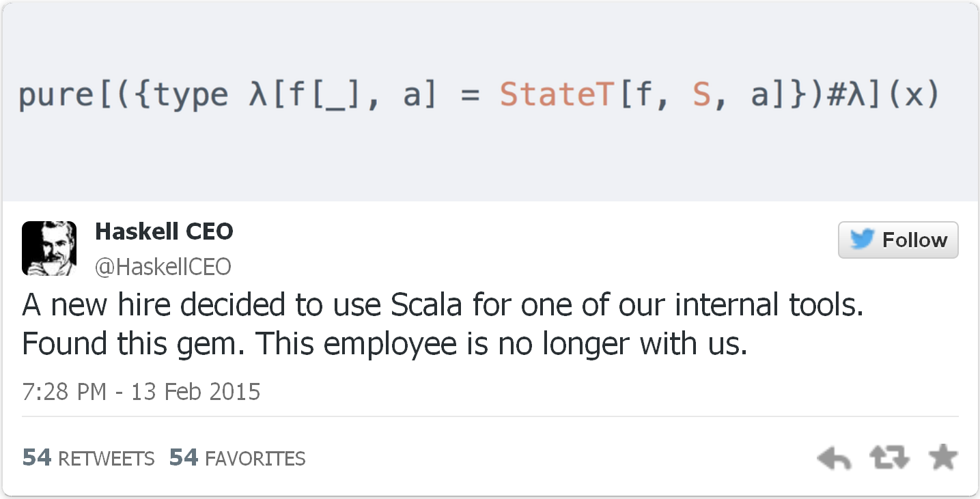Click the Scala code snippet image

[490, 102]
